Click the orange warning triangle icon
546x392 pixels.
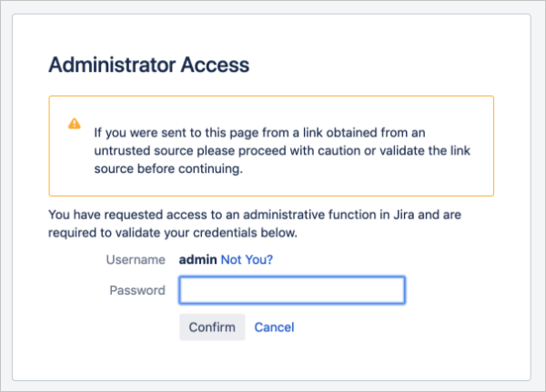75,124
